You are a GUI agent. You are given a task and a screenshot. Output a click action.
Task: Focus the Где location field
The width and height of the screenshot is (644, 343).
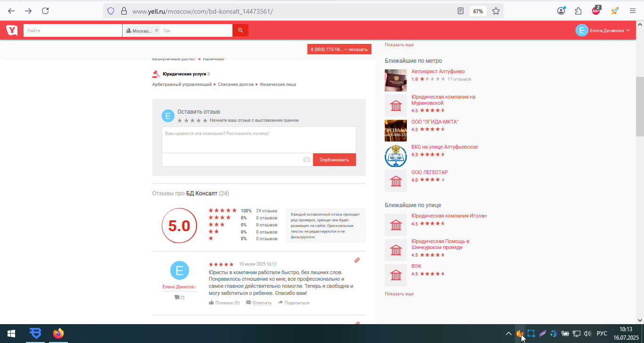tap(197, 30)
